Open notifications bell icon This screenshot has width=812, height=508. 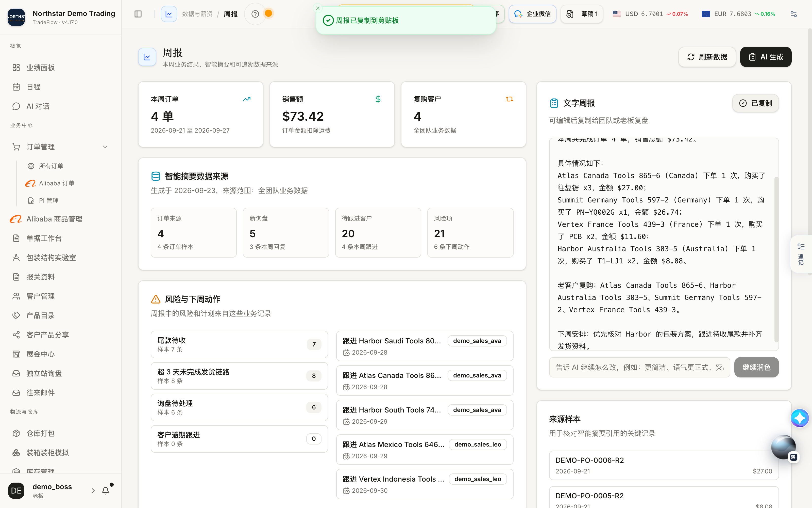105,491
